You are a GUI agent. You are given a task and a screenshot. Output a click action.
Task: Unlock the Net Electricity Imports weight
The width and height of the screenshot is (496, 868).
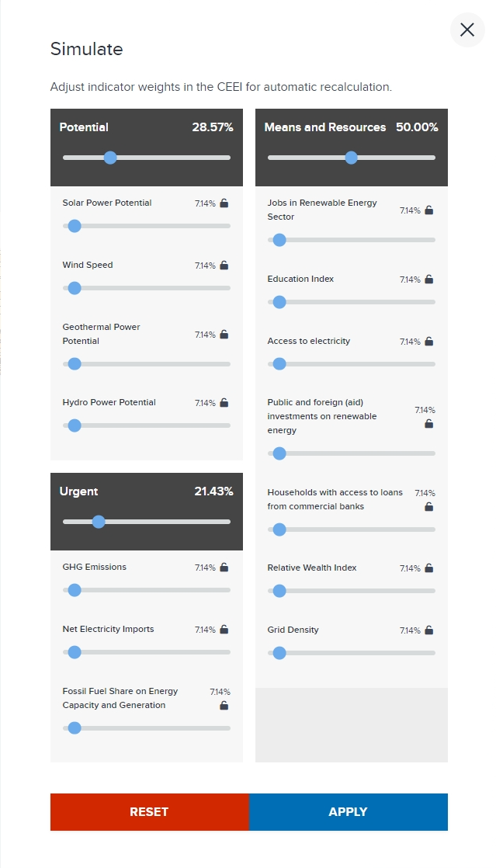(224, 630)
